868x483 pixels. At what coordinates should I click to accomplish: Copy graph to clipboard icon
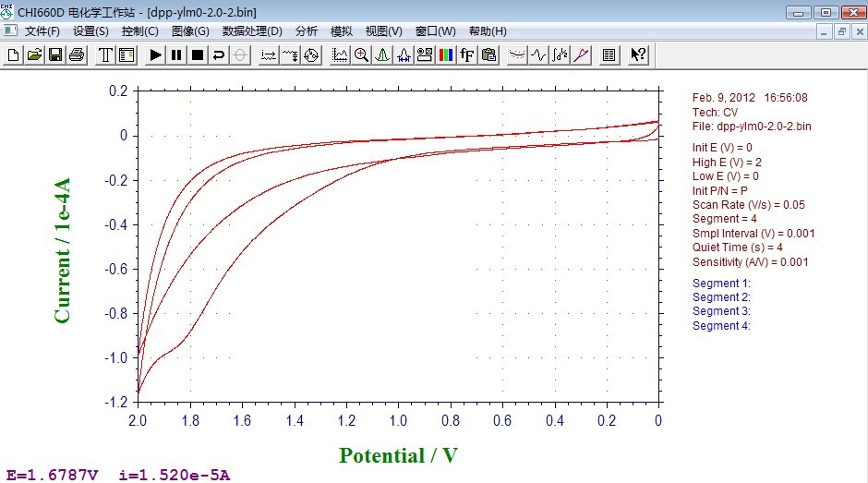coord(488,54)
